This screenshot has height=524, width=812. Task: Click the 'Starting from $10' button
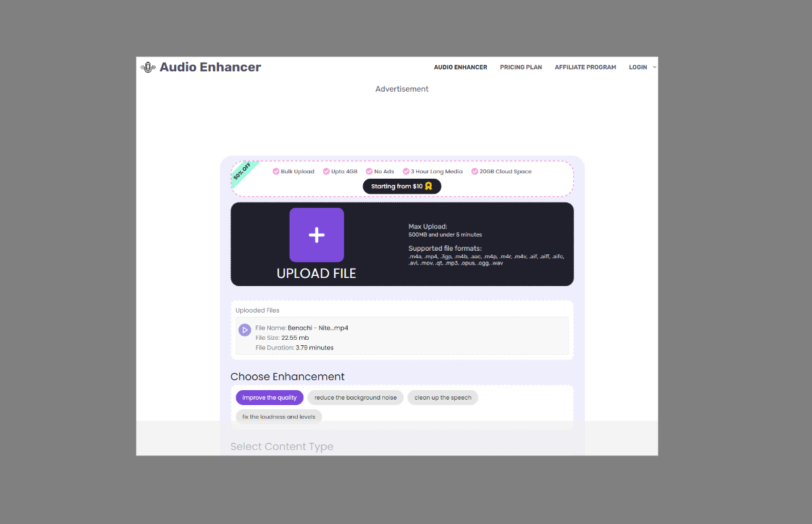[x=402, y=186]
